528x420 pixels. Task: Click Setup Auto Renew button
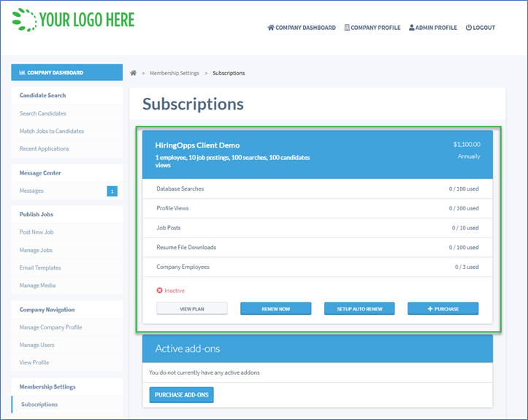(359, 309)
